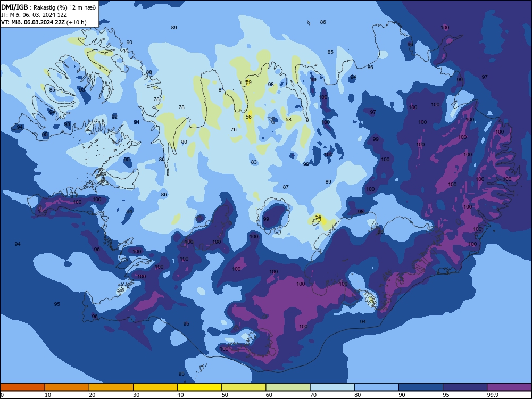Image resolution: width=532 pixels, height=399 pixels.
Task: Click the '99' value inside the central glacier
Action: [x=266, y=219]
